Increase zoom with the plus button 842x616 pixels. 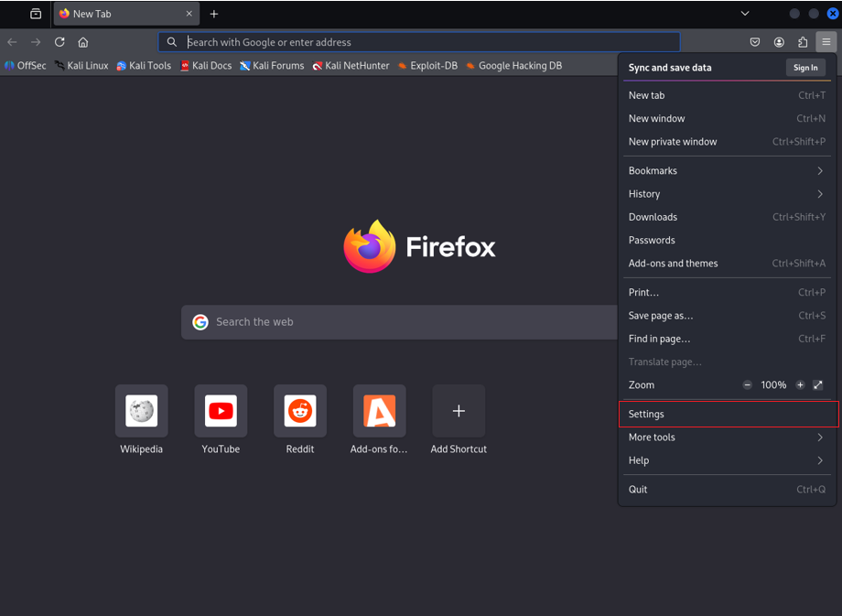800,384
